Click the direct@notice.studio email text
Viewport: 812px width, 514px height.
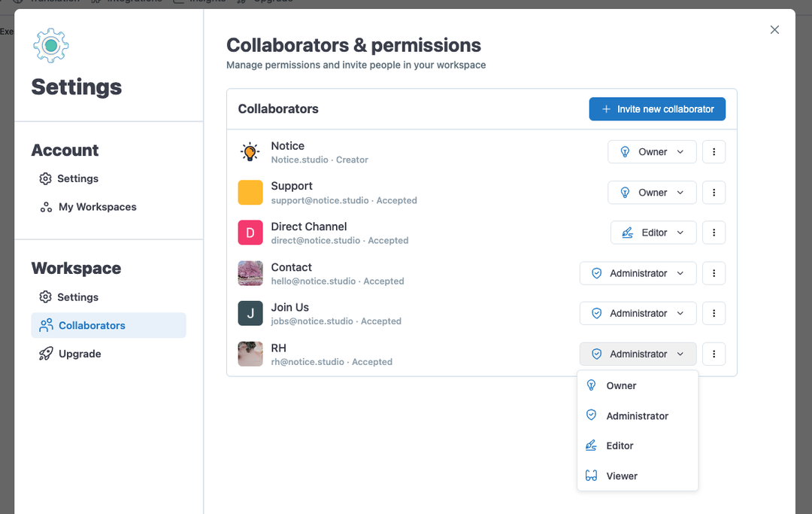pyautogui.click(x=316, y=240)
